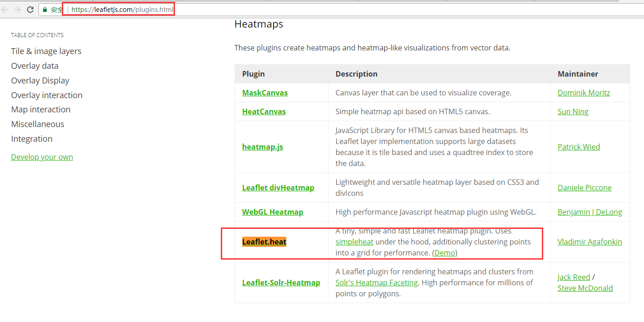Jump to Integration section
The image size is (644, 322).
[32, 139]
